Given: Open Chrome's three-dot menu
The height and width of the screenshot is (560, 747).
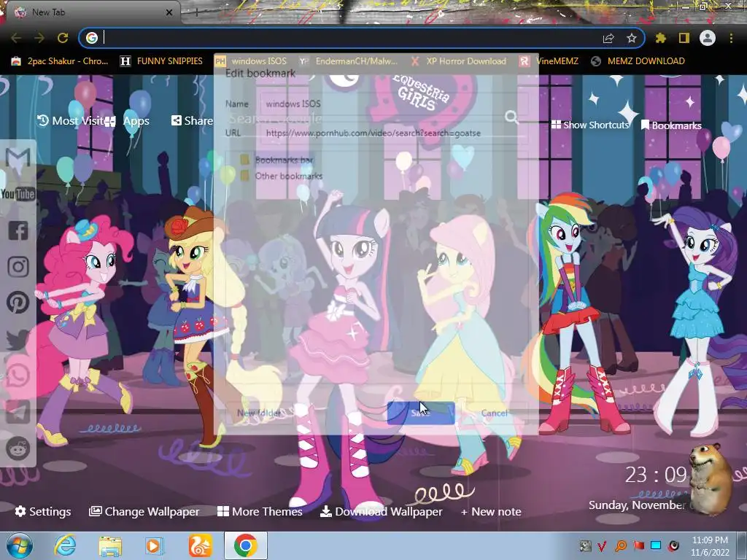Looking at the screenshot, I should [x=731, y=38].
